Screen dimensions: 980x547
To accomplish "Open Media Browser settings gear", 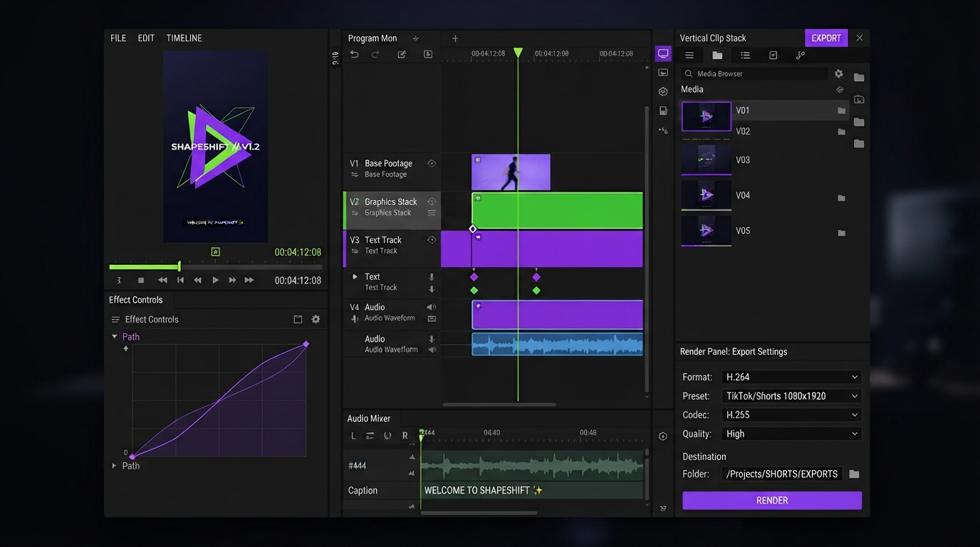I will pos(838,73).
